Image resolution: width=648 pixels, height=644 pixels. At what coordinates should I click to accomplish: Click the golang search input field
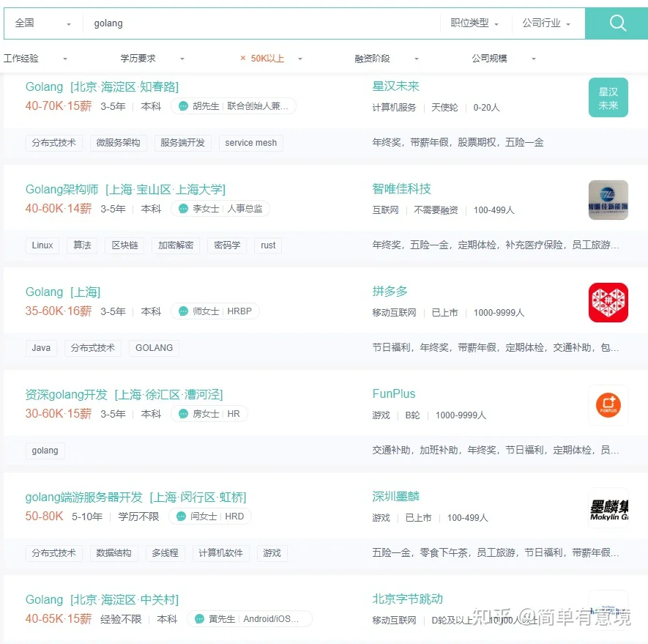tap(261, 23)
